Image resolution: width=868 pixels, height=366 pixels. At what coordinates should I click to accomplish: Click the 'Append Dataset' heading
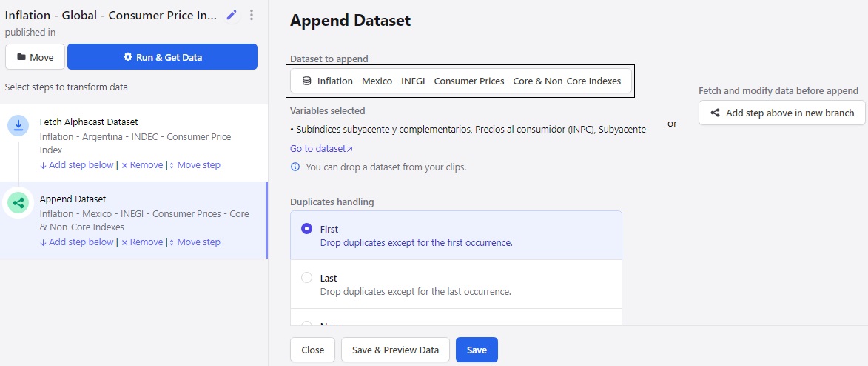pyautogui.click(x=351, y=21)
